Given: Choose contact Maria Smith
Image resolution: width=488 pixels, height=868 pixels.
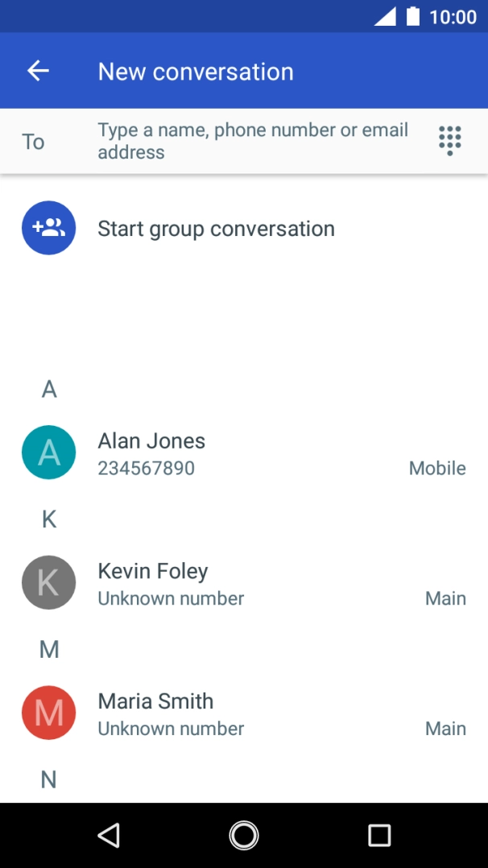Looking at the screenshot, I should click(x=155, y=701).
